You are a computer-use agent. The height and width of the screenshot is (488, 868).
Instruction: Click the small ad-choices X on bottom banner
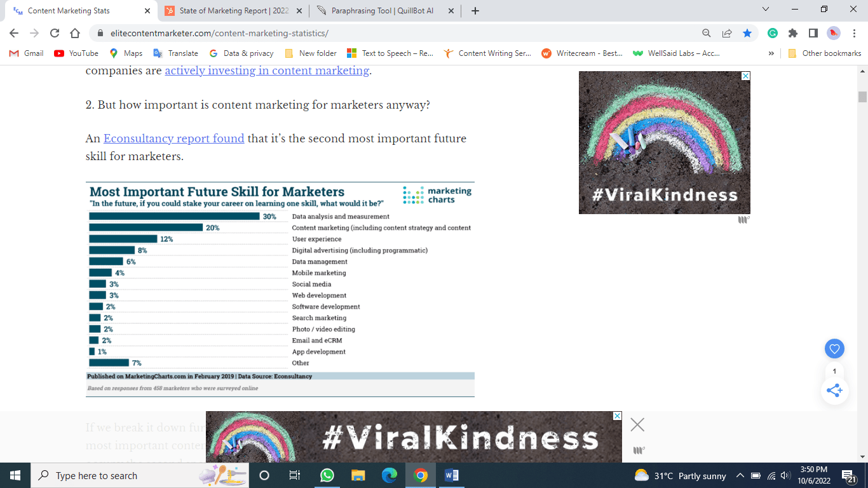pyautogui.click(x=618, y=416)
